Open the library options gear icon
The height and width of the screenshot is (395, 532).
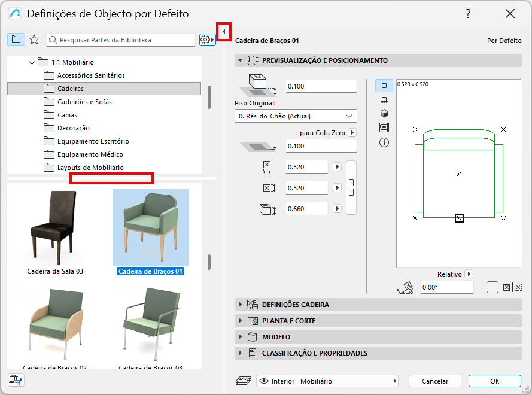coord(206,38)
